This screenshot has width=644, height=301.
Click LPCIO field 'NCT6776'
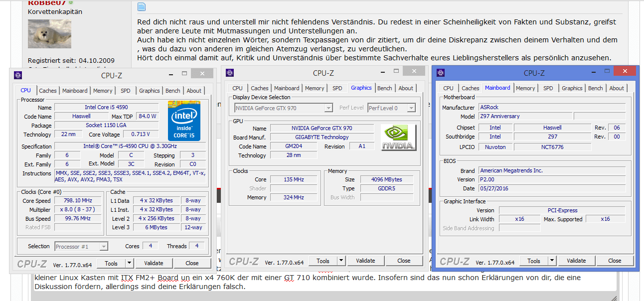[552, 147]
